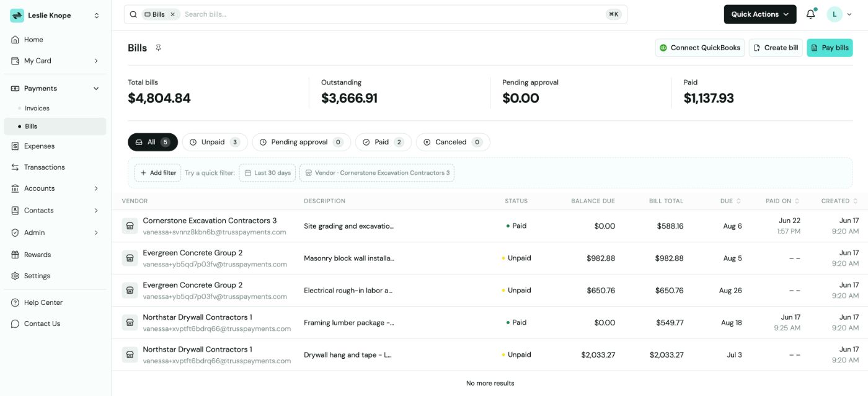
Task: Expand the Contacts chevron
Action: tap(96, 211)
